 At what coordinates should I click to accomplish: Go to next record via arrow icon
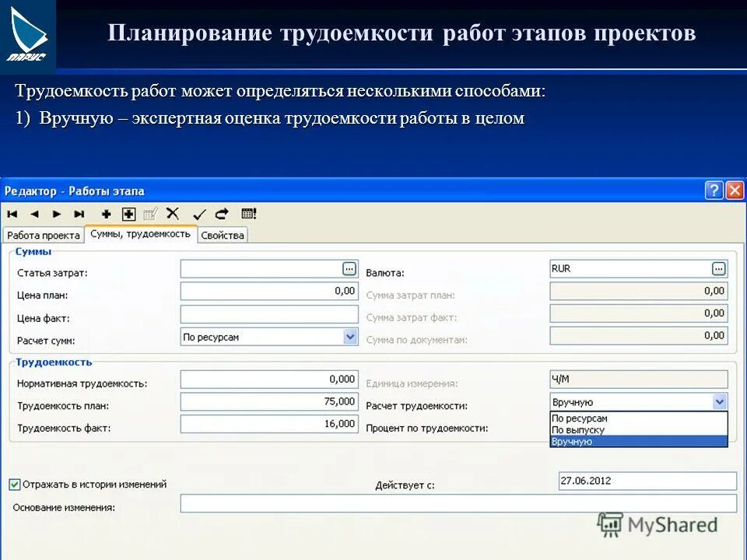click(55, 214)
